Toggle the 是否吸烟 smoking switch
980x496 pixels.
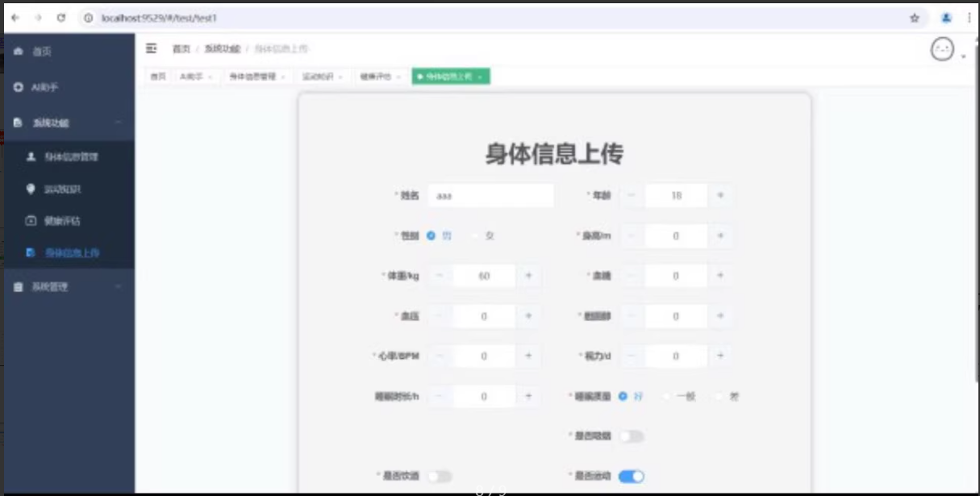click(x=632, y=436)
